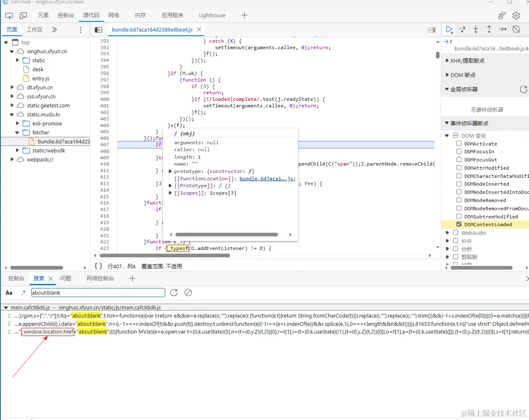The height and width of the screenshot is (420, 529).
Task: Switch to the 控制台 panel tab
Action: tap(66, 15)
